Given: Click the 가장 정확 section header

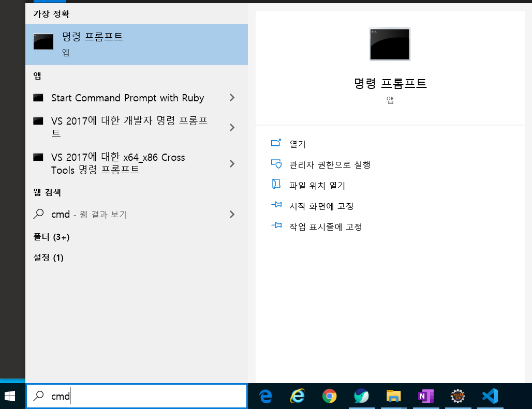Looking at the screenshot, I should (51, 14).
